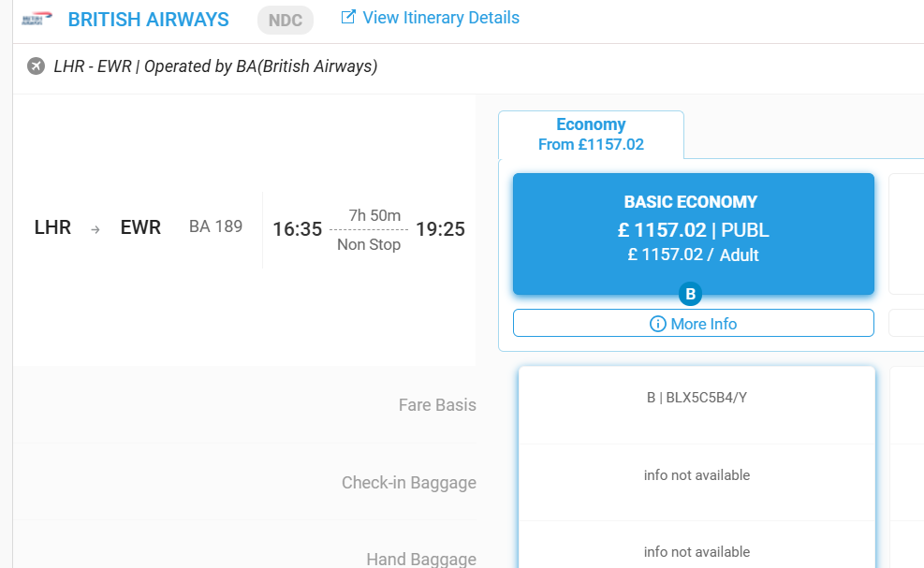
Task: Open View Itinerary Details link
Action: 440,18
